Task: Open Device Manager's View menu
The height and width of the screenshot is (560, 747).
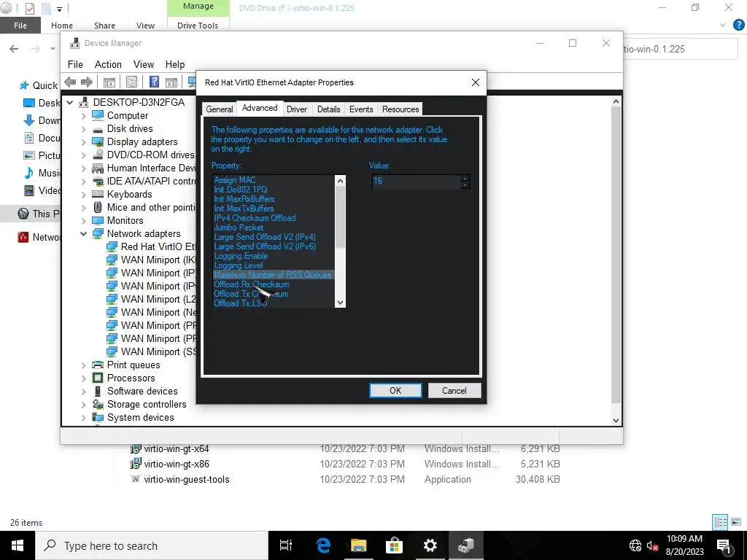Action: tap(144, 64)
